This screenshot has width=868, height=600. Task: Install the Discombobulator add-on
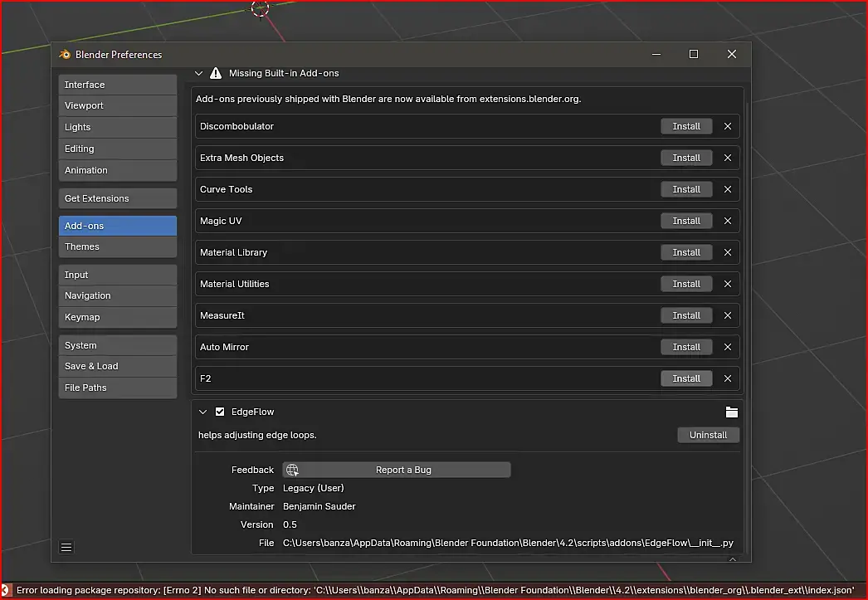coord(686,126)
